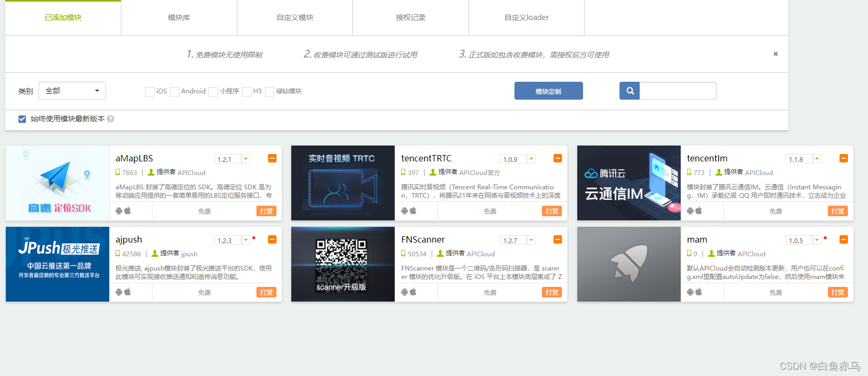Open the aMapLBS module title link
Image resolution: width=868 pixels, height=376 pixels.
pyautogui.click(x=134, y=158)
